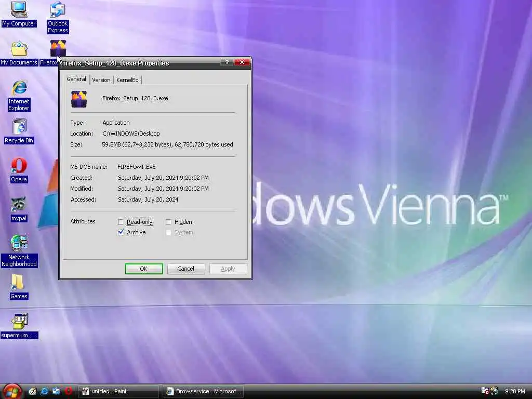Switch to the Version tab
This screenshot has width=532, height=399.
click(x=101, y=80)
